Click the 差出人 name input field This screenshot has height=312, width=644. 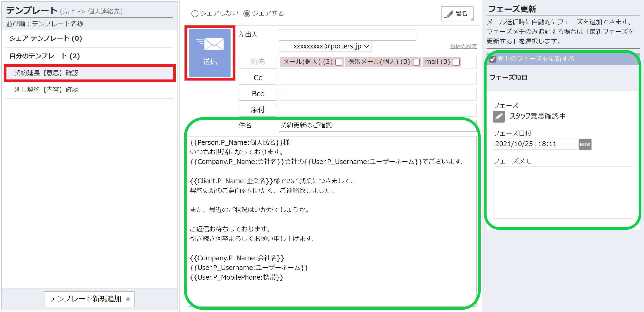[x=347, y=35]
